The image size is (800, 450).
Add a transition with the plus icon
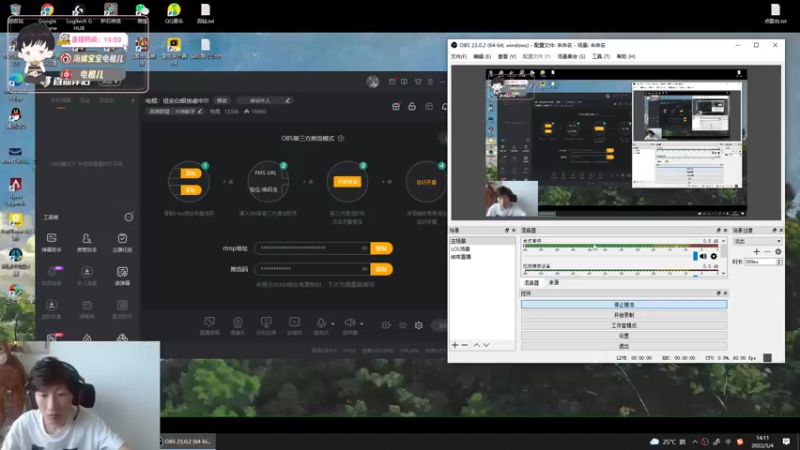click(x=757, y=252)
